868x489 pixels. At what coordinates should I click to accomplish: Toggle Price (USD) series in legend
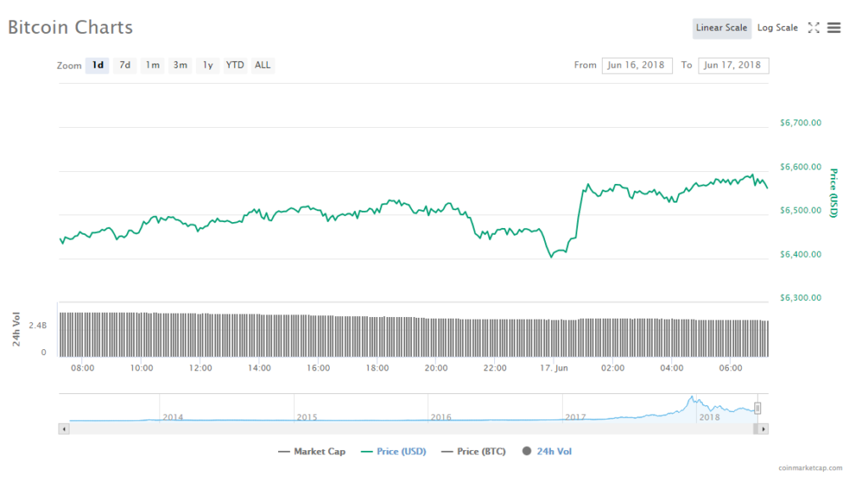click(x=393, y=452)
